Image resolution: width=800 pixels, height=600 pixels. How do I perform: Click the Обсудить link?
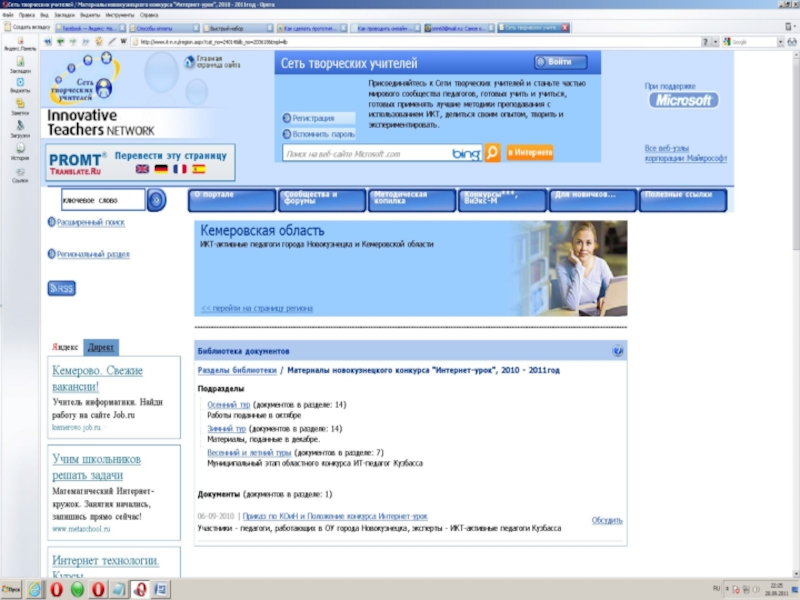pos(607,520)
